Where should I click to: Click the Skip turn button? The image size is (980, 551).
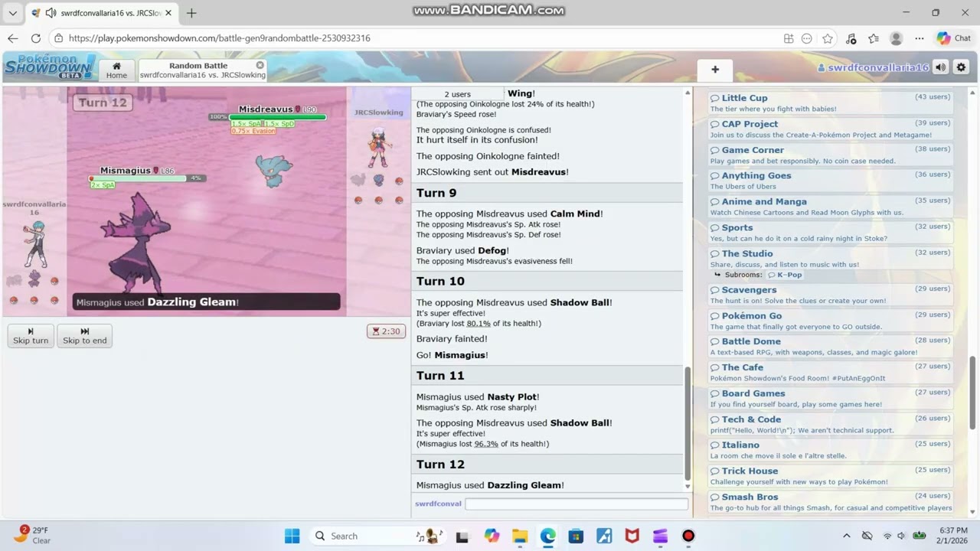point(31,336)
